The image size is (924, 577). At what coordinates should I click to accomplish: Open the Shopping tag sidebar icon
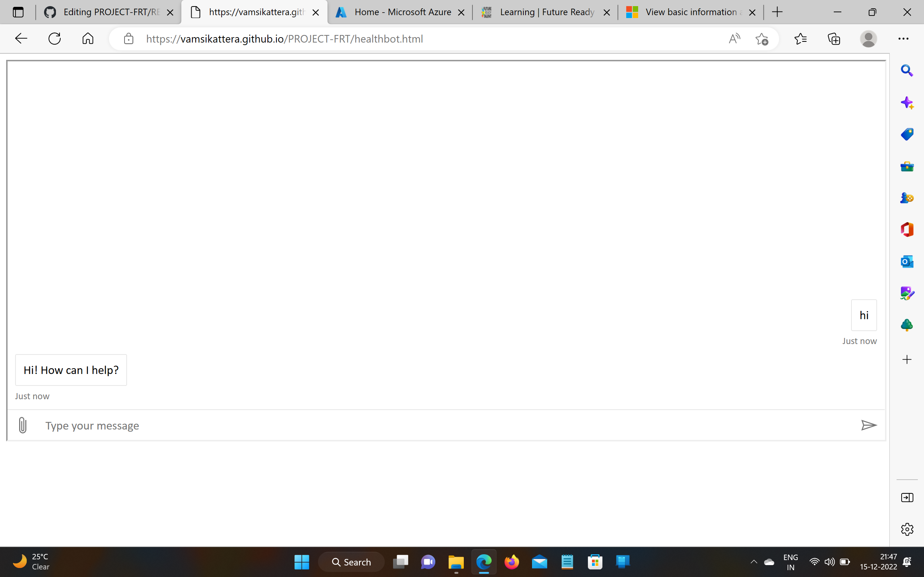click(x=907, y=134)
